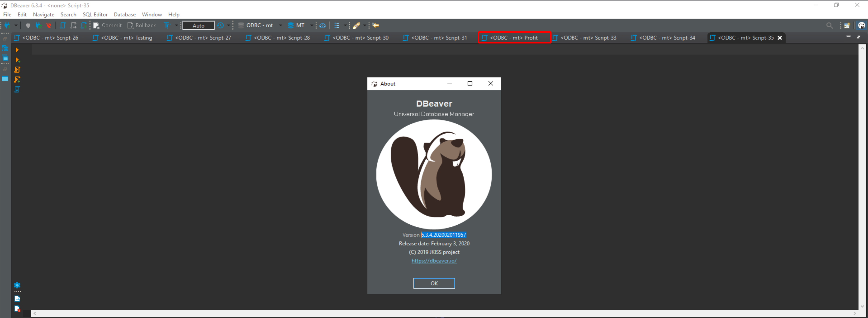Viewport: 868px width, 318px height.
Task: Open the dashboard gauge icon
Action: [322, 25]
